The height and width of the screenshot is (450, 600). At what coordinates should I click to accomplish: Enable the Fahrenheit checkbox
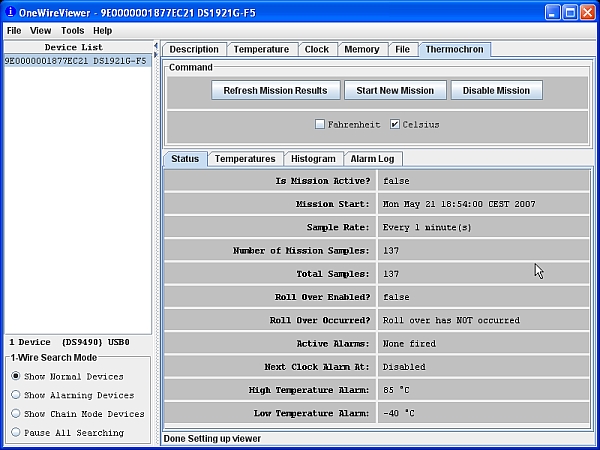[320, 124]
